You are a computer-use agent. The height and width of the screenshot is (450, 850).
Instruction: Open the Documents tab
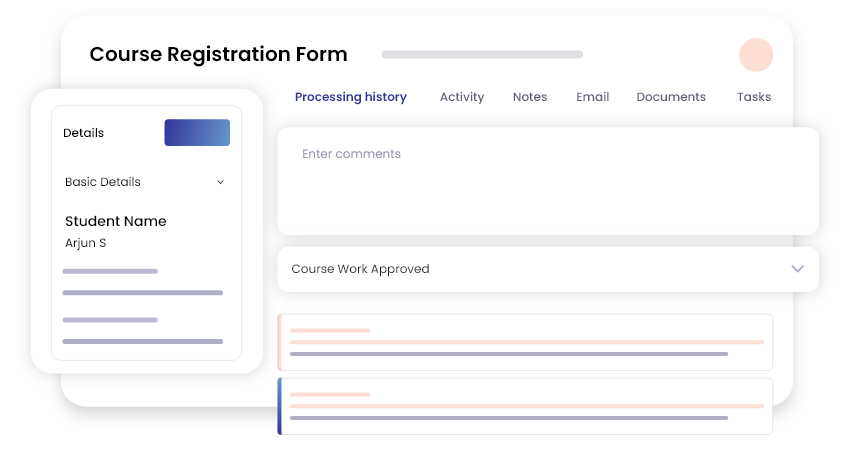click(x=671, y=97)
